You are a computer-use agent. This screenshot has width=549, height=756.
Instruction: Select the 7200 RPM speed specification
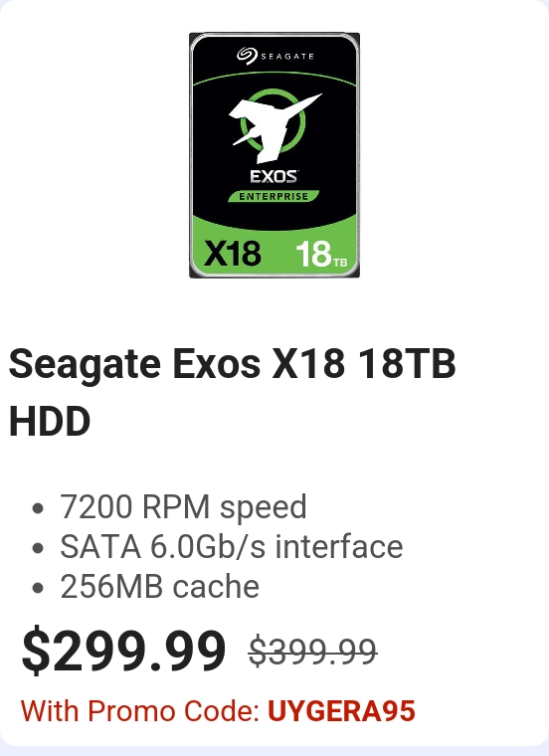183,506
